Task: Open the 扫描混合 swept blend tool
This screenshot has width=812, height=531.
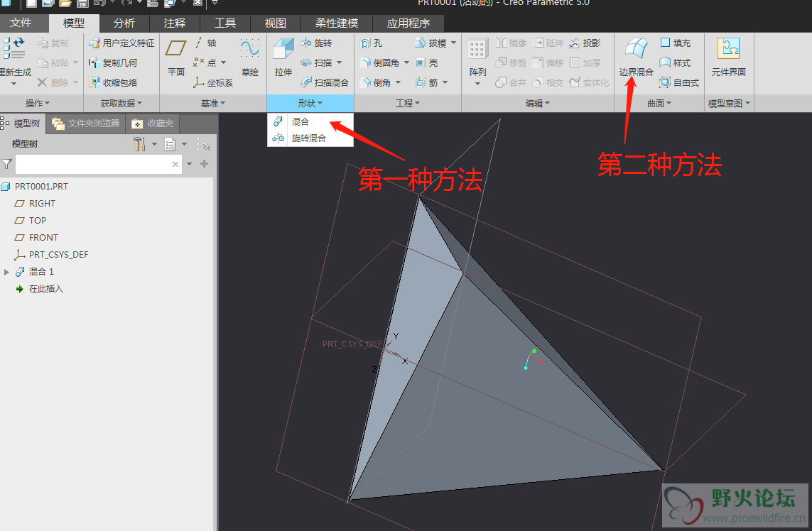Action: click(325, 82)
